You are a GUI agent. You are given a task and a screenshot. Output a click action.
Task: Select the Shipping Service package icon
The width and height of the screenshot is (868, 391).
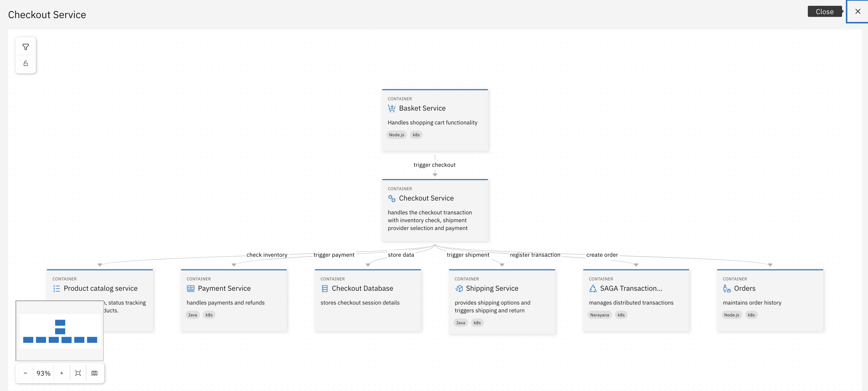[459, 288]
